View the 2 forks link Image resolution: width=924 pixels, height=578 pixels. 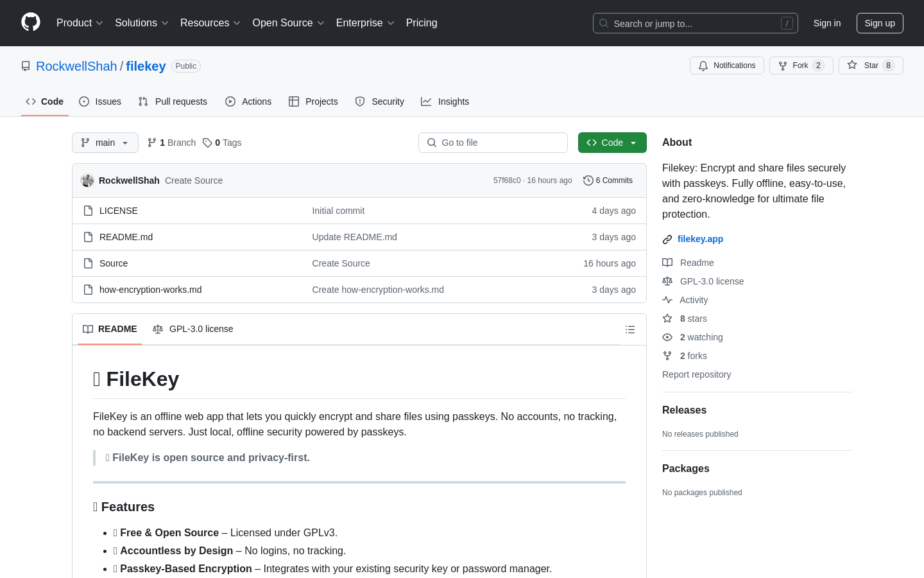[694, 356]
